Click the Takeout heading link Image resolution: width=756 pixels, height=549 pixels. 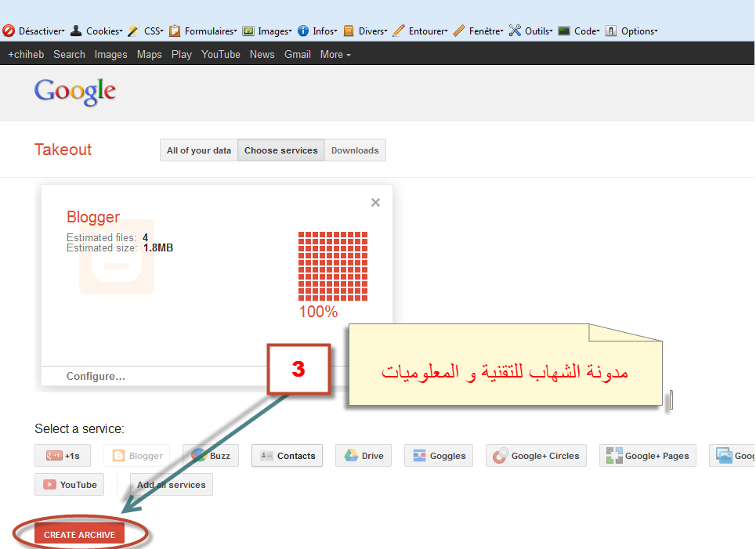63,150
